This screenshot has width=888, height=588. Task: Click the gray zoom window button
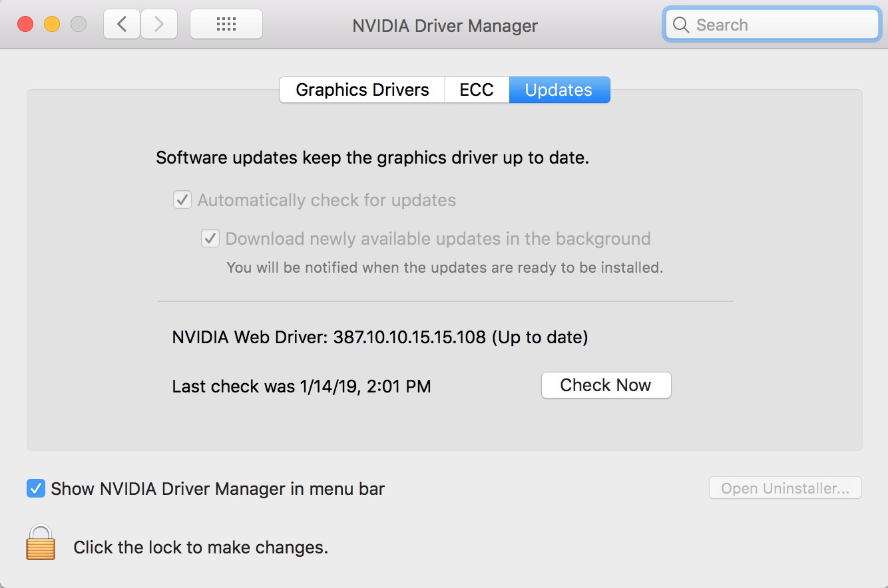(x=79, y=25)
